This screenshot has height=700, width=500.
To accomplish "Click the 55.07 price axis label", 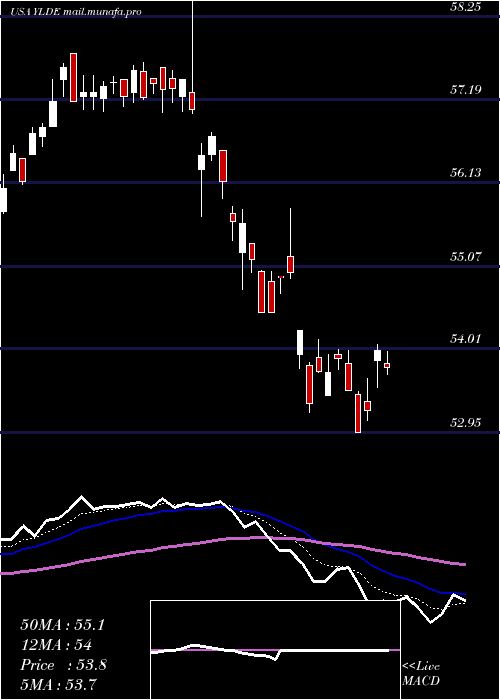I will [x=466, y=257].
